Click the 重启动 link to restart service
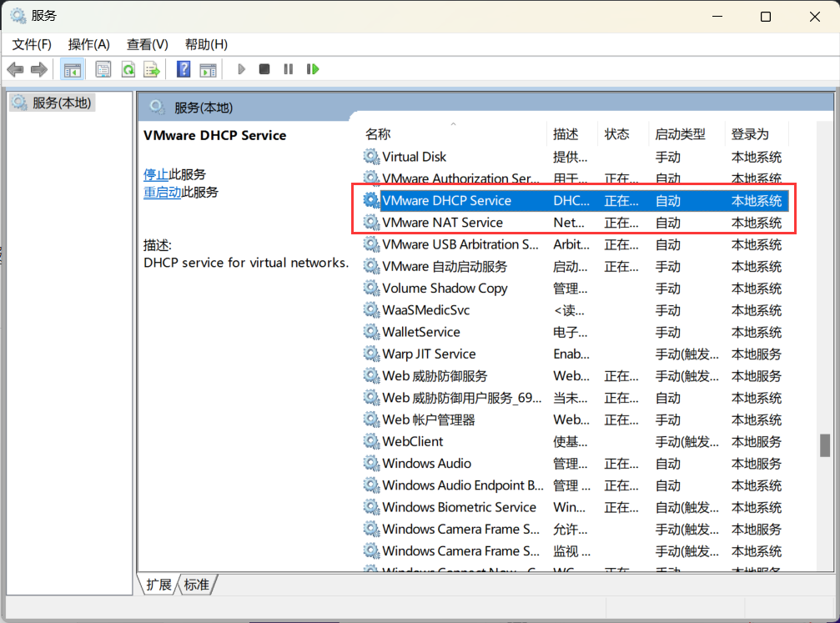Viewport: 840px width, 623px height. point(162,192)
